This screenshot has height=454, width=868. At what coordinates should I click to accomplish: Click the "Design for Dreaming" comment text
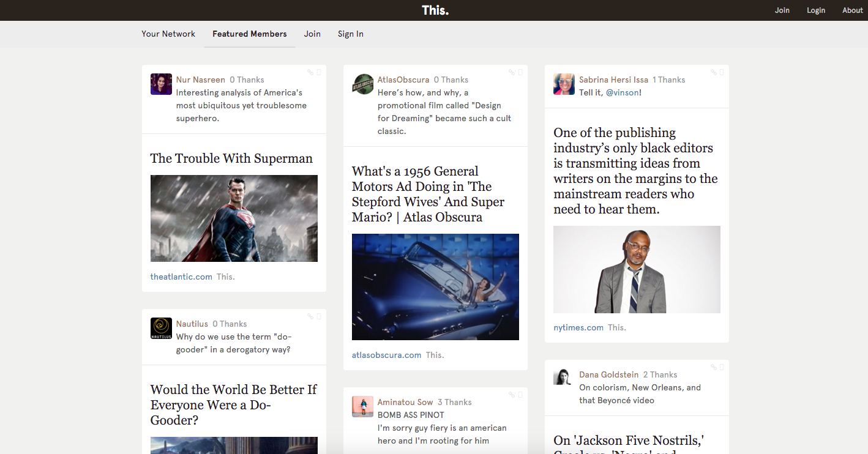pyautogui.click(x=444, y=112)
